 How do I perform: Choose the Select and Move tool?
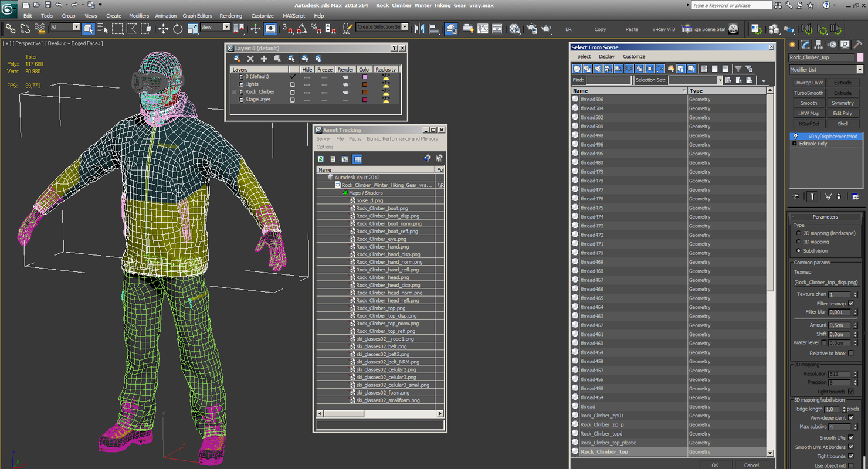(163, 28)
